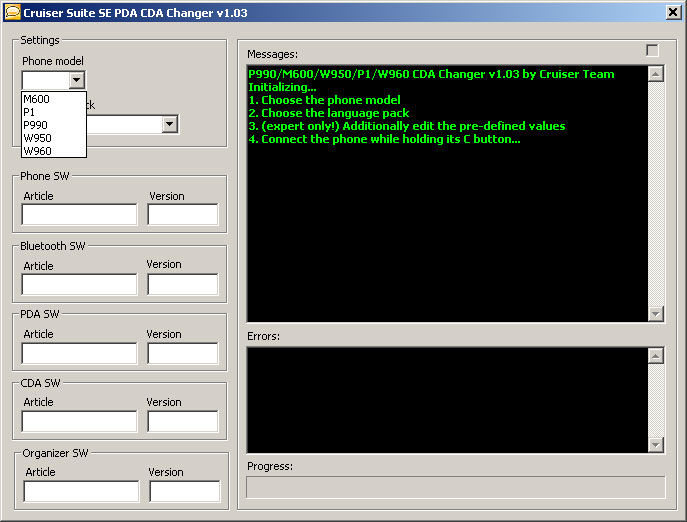Click the '1. Choose the phone model' message line
Viewport: 687px width, 522px height.
(x=324, y=100)
